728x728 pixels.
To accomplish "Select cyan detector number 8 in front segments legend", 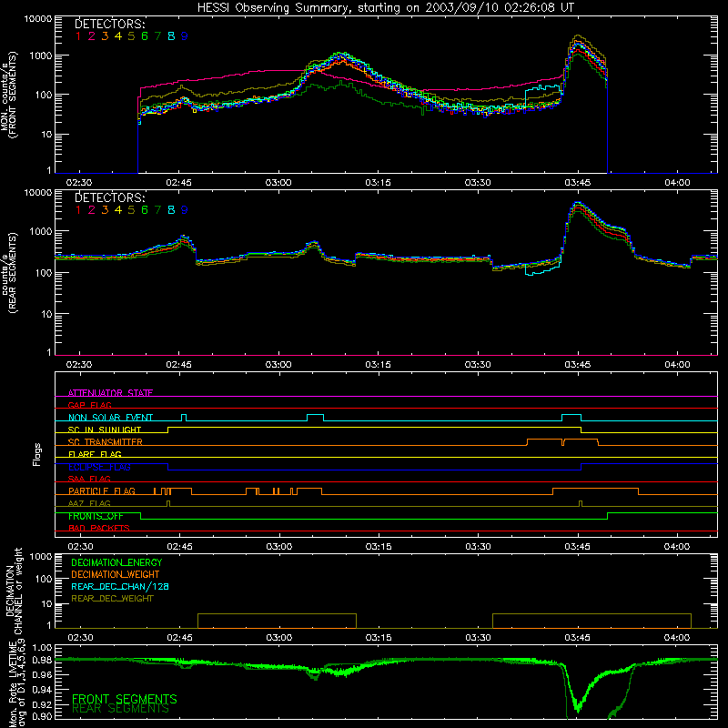I will click(171, 36).
